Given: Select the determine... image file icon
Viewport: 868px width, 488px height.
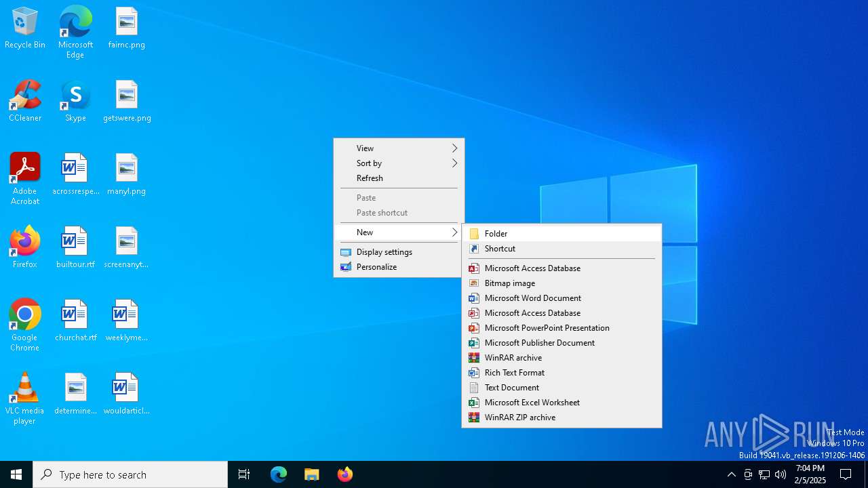Looking at the screenshot, I should pyautogui.click(x=75, y=394).
